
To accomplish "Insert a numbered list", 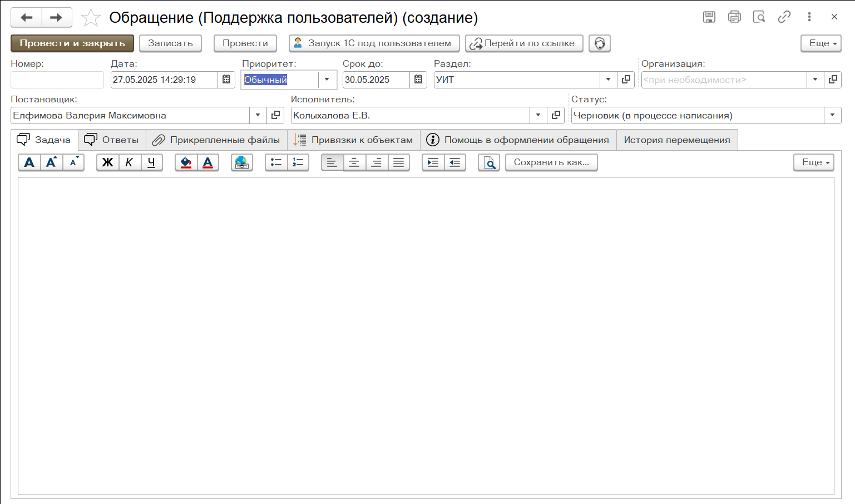I will (x=298, y=162).
